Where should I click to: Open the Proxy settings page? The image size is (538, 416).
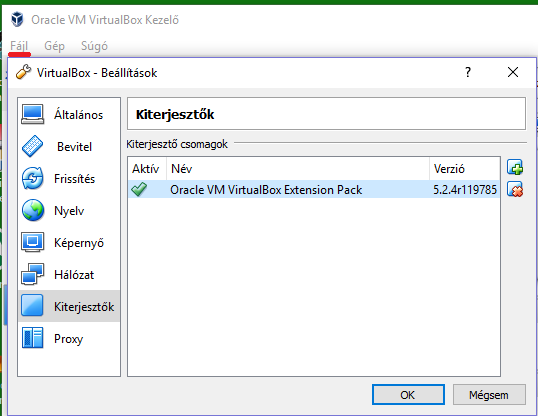[x=69, y=338]
